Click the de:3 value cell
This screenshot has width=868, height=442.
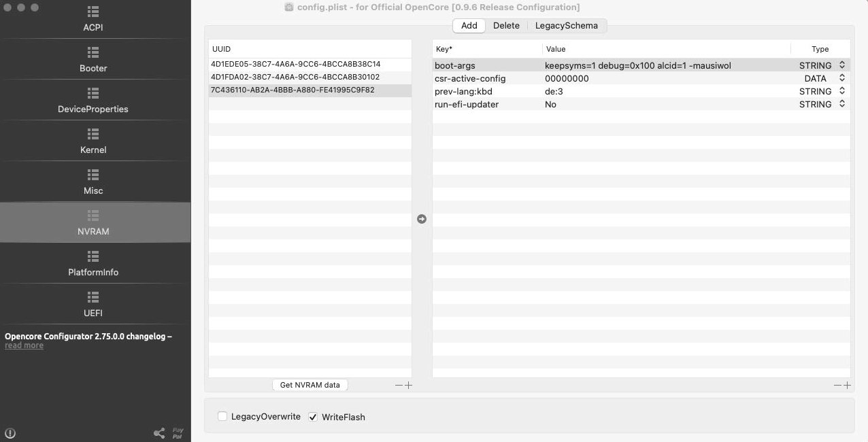click(x=666, y=91)
